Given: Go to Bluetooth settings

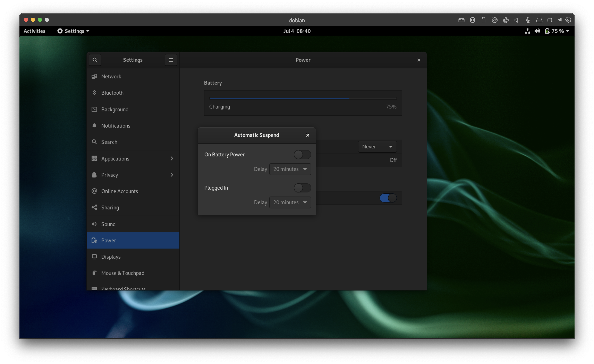Looking at the screenshot, I should [133, 93].
